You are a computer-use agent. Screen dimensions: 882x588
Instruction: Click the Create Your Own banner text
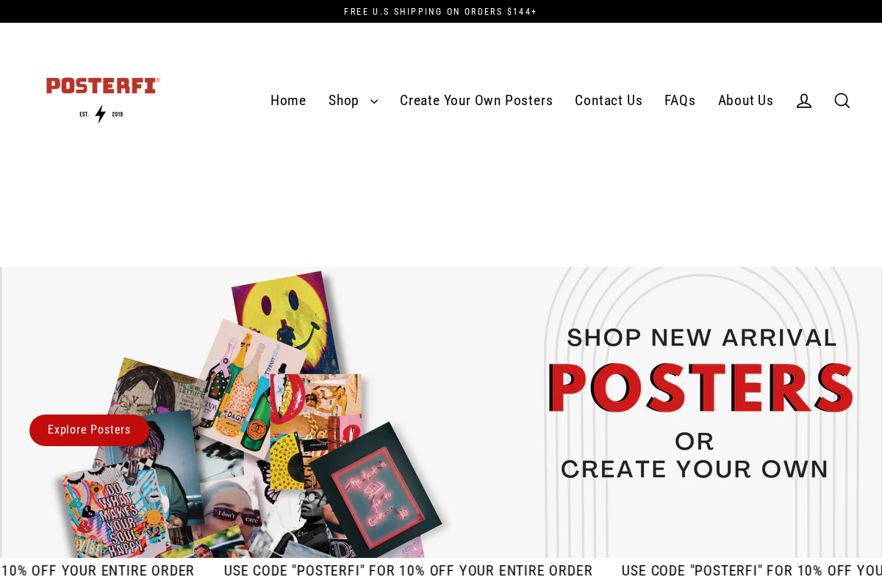(695, 469)
